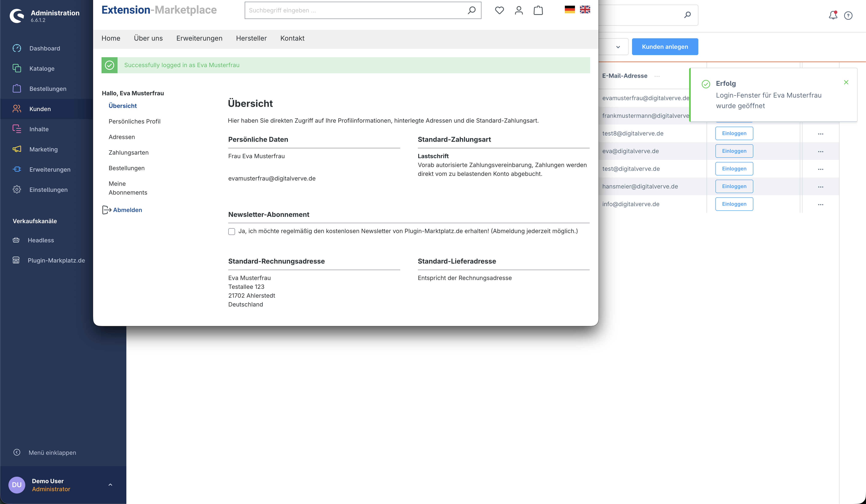Open Persönliches Profil in account sidebar
Viewport: 866px width, 504px height.
pos(134,121)
